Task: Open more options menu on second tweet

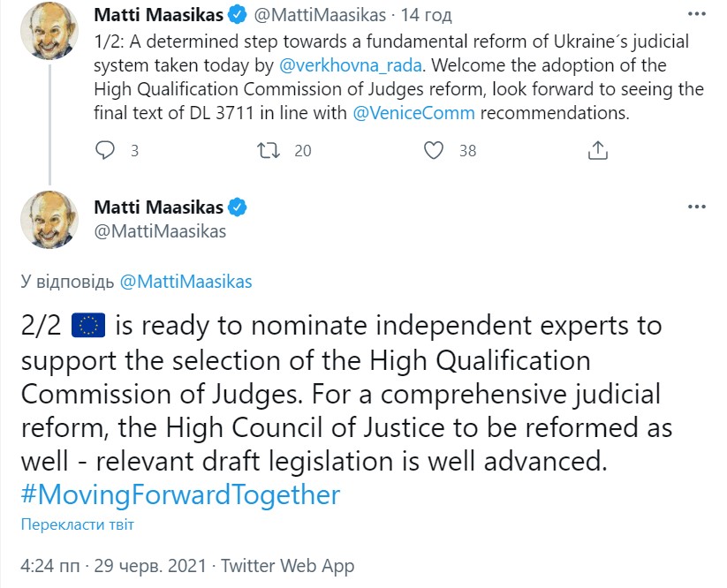Action: (x=697, y=207)
